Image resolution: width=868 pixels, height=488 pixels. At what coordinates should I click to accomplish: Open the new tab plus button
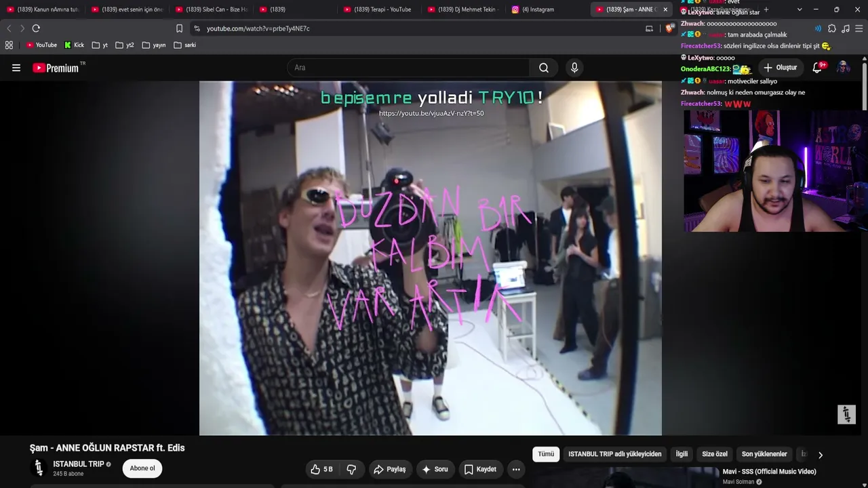point(766,9)
